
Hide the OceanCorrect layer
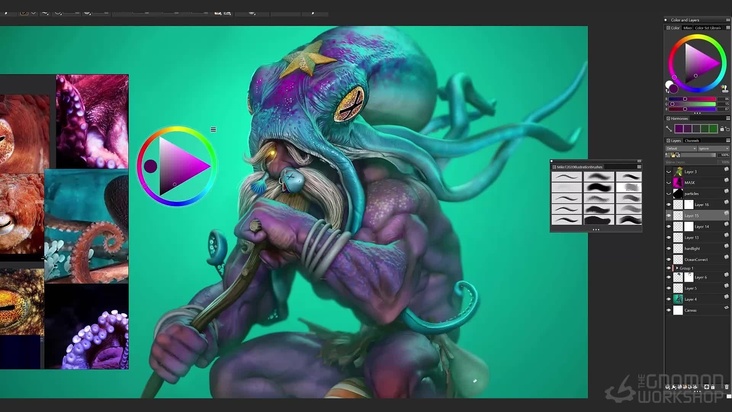coord(669,259)
